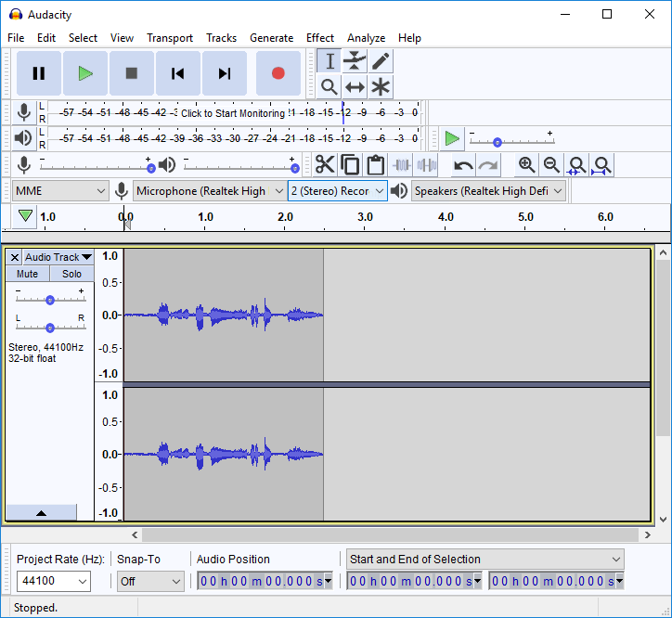This screenshot has height=618, width=672.
Task: Click Trim audio outside selection icon
Action: pyautogui.click(x=401, y=165)
